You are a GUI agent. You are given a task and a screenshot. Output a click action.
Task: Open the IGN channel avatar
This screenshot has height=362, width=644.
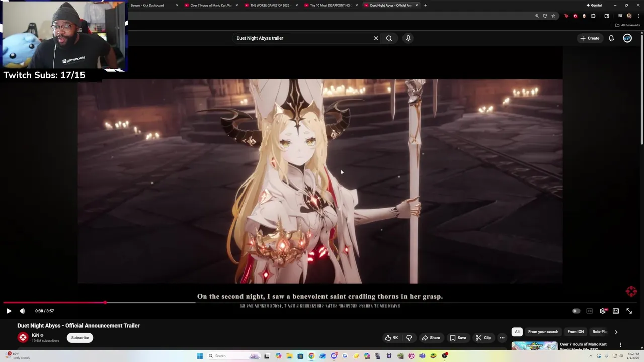point(23,338)
